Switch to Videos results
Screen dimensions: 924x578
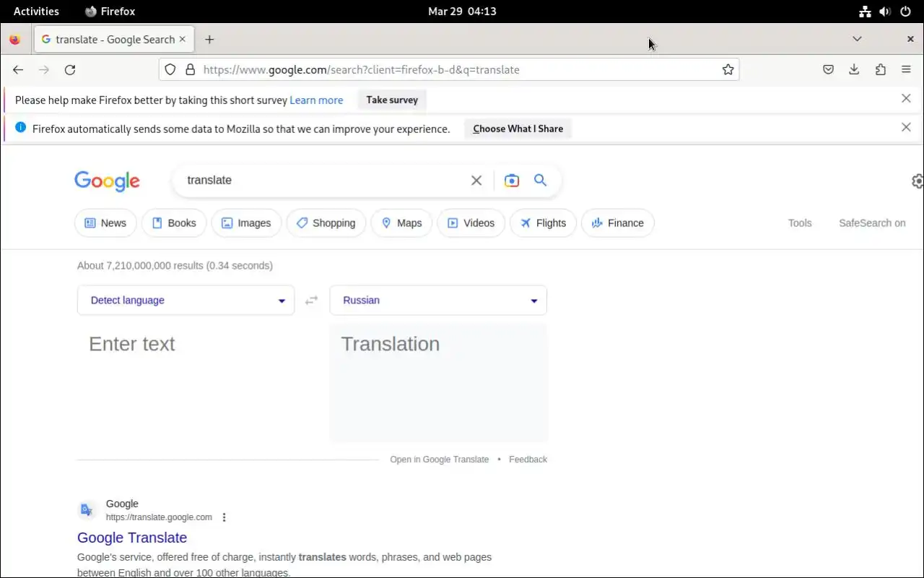(471, 223)
